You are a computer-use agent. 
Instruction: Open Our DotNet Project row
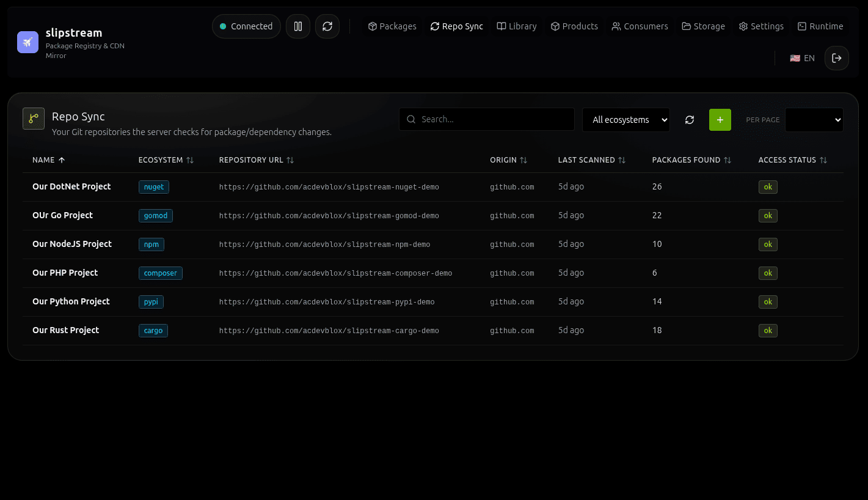point(433,187)
